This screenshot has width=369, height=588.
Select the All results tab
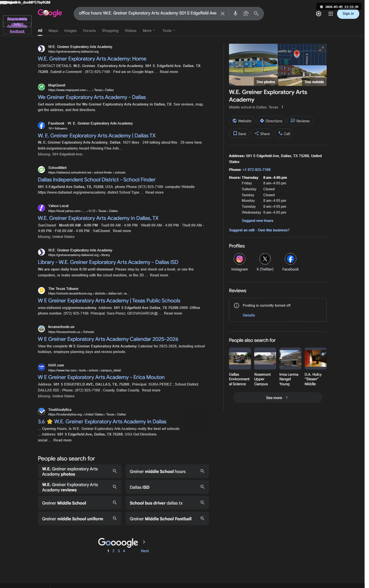tap(40, 31)
